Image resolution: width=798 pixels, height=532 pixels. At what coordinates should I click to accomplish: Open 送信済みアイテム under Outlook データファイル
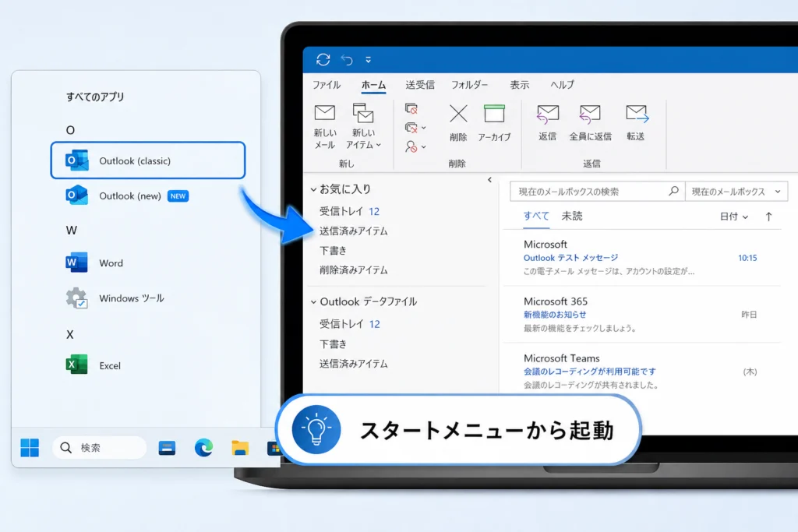(x=354, y=364)
